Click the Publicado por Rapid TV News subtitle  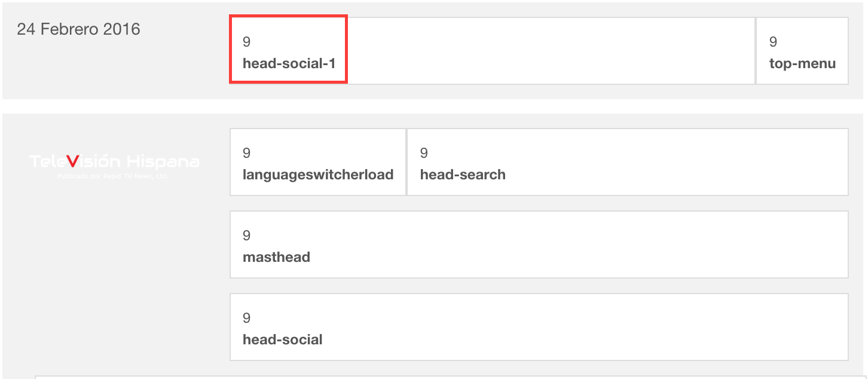[113, 177]
